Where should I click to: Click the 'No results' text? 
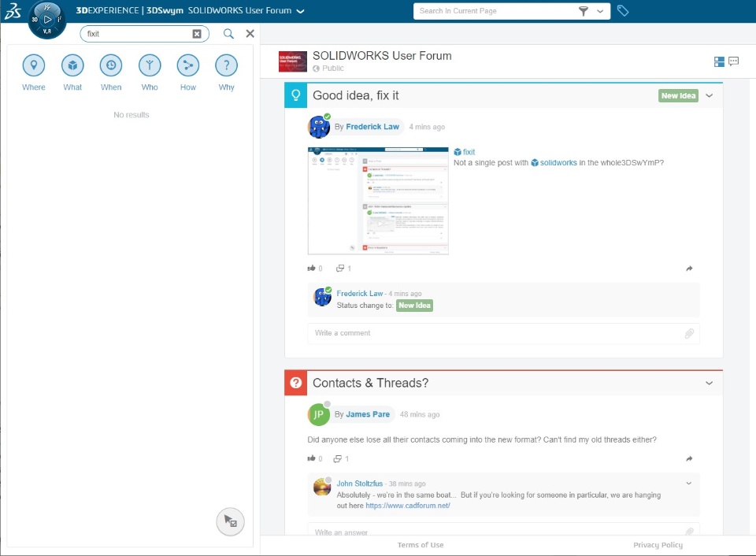pyautogui.click(x=132, y=115)
